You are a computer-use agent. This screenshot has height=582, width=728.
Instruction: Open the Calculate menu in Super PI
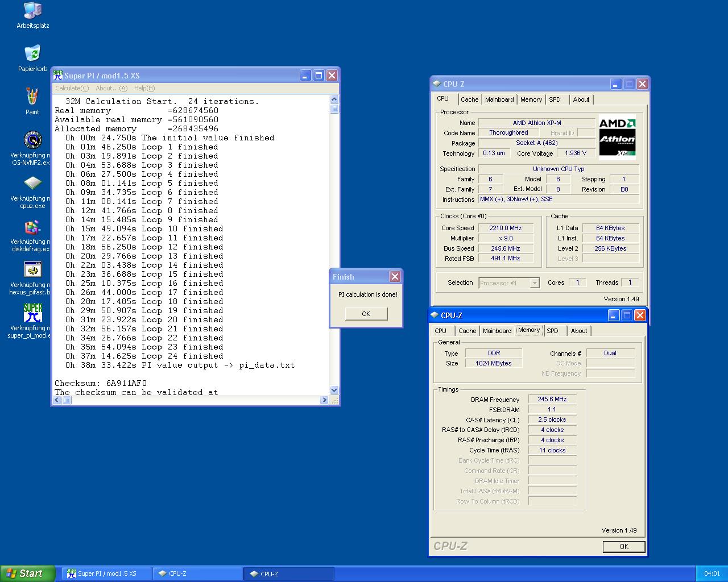[x=72, y=88]
